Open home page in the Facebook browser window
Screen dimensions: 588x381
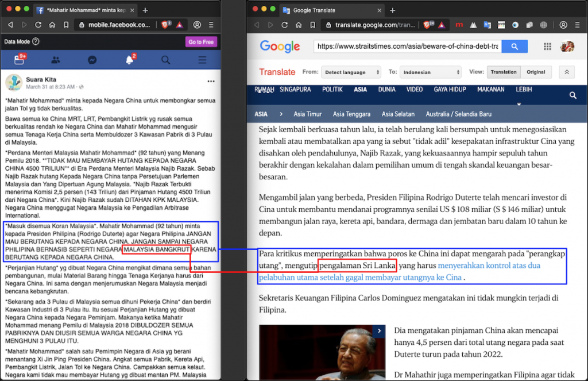click(52, 25)
